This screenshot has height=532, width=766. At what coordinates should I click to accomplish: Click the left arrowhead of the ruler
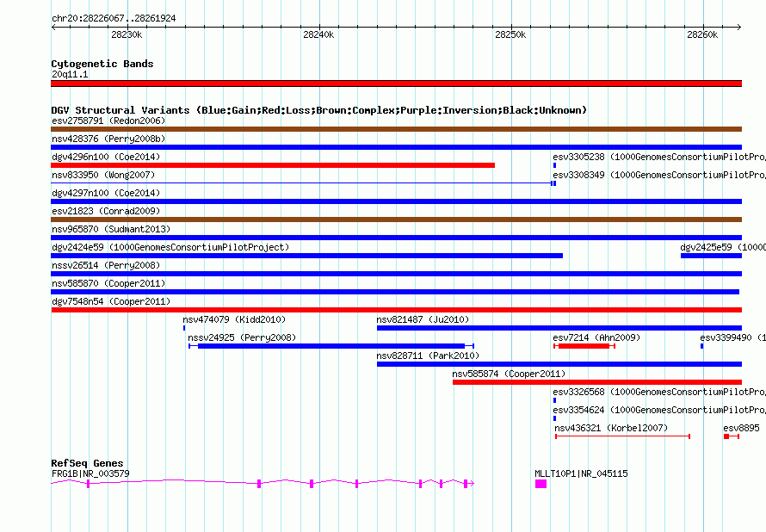[x=53, y=27]
